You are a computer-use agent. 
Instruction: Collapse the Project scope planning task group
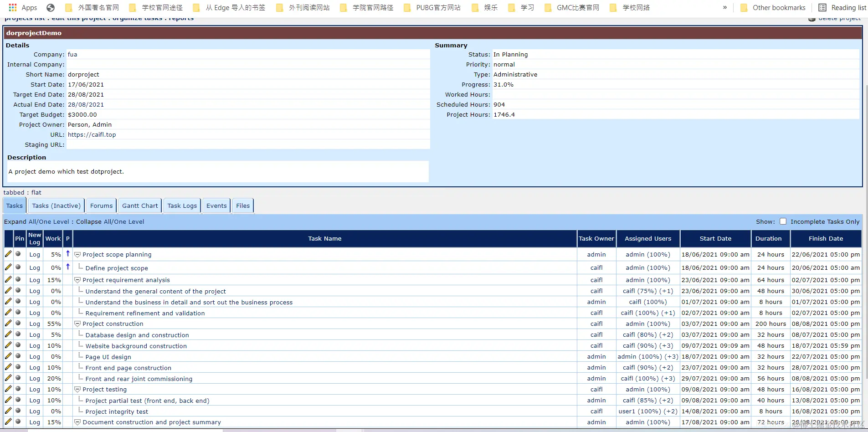coord(77,255)
